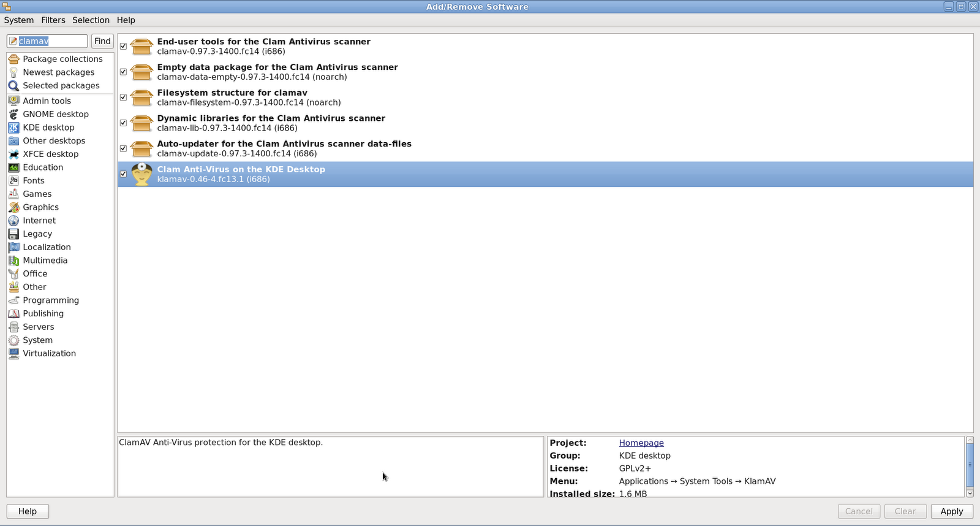Click the Other desktops icon
This screenshot has height=526, width=980.
(13, 141)
